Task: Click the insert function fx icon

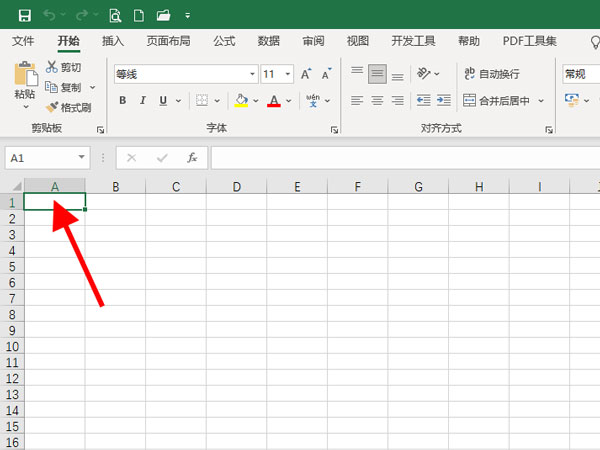Action: tap(191, 158)
